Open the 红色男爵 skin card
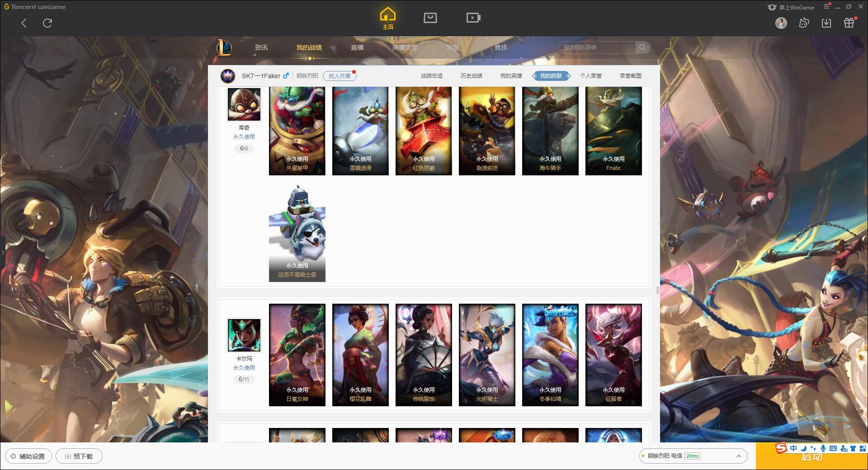Image resolution: width=868 pixels, height=470 pixels. click(424, 131)
